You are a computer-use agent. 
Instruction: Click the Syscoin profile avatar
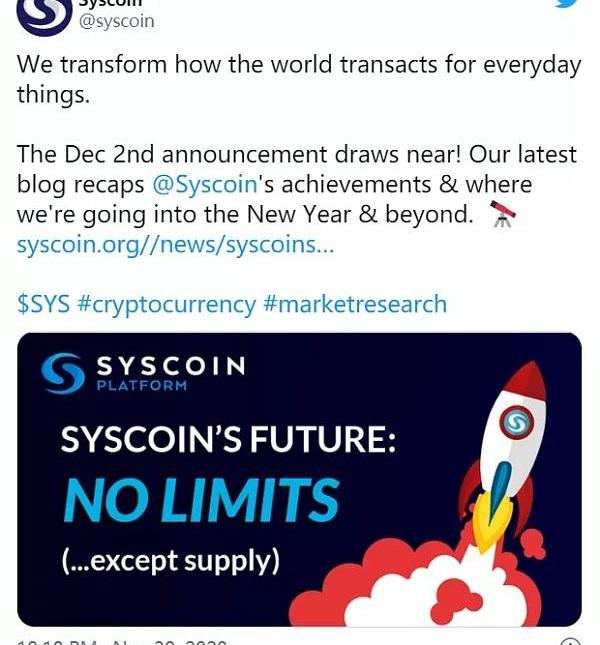pyautogui.click(x=43, y=12)
